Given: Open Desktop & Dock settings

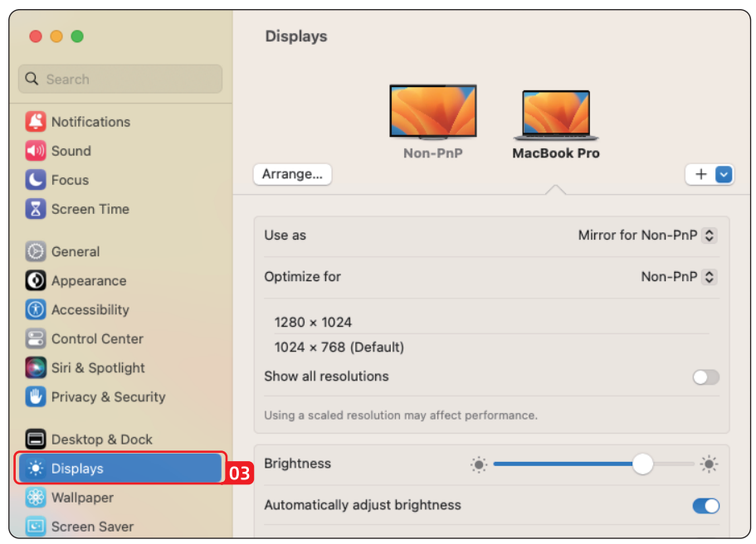Looking at the screenshot, I should [x=101, y=440].
